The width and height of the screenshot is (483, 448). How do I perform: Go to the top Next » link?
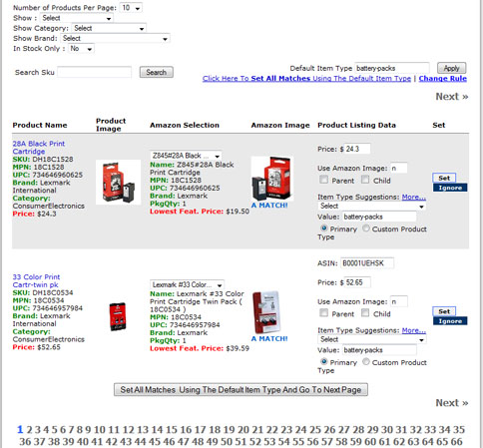coord(452,97)
